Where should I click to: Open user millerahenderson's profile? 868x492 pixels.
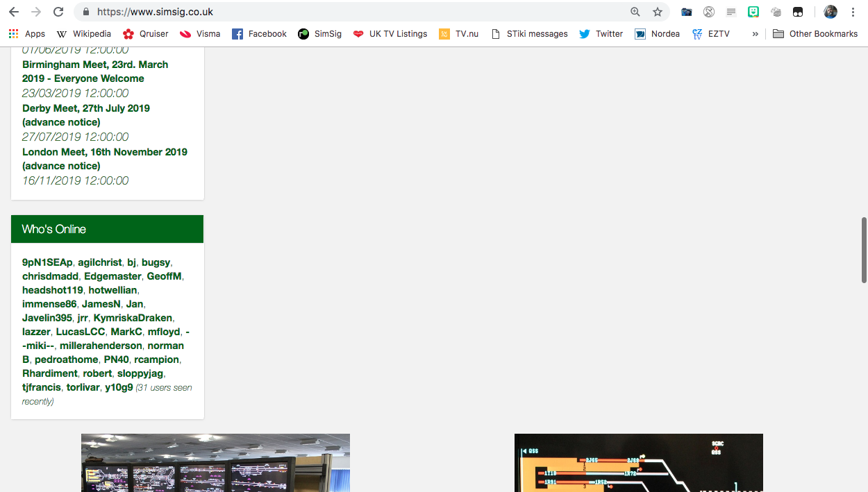click(x=101, y=346)
